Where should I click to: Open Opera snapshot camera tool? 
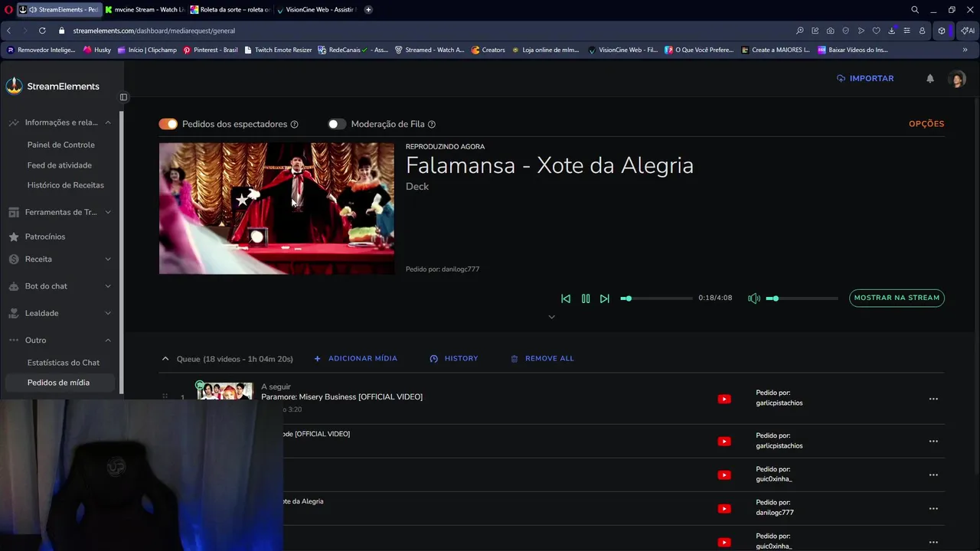point(831,31)
